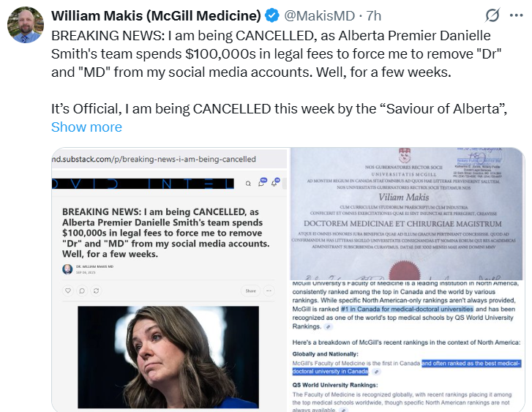Open the tweet's three-dot more menu
This screenshot has width=532, height=412.
(x=516, y=15)
